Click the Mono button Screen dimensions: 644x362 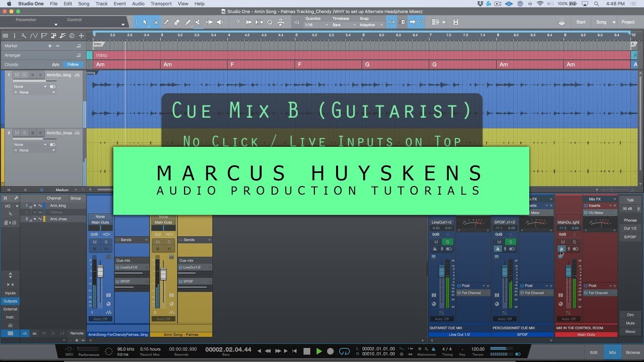coord(630,332)
